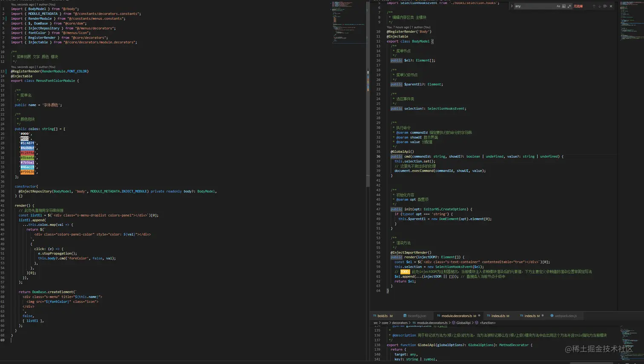Image resolution: width=644 pixels, height=364 pixels.
Task: Click the git blame text above line 13
Action: pyautogui.click(x=33, y=67)
